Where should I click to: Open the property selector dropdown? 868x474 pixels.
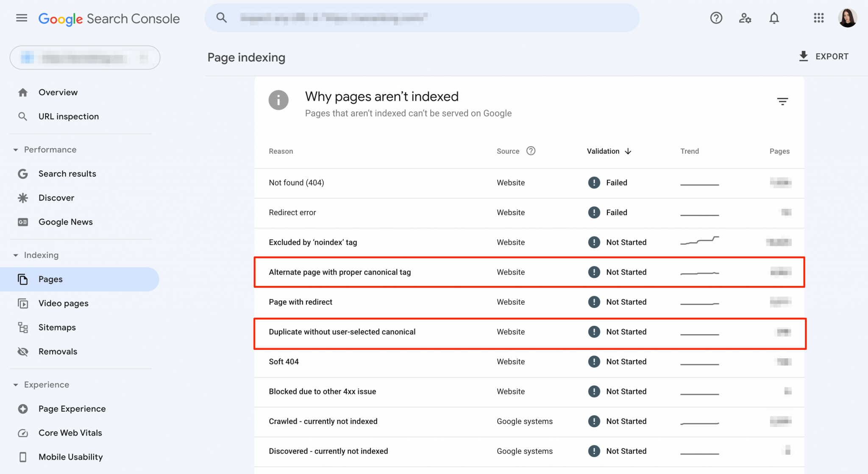(x=85, y=58)
